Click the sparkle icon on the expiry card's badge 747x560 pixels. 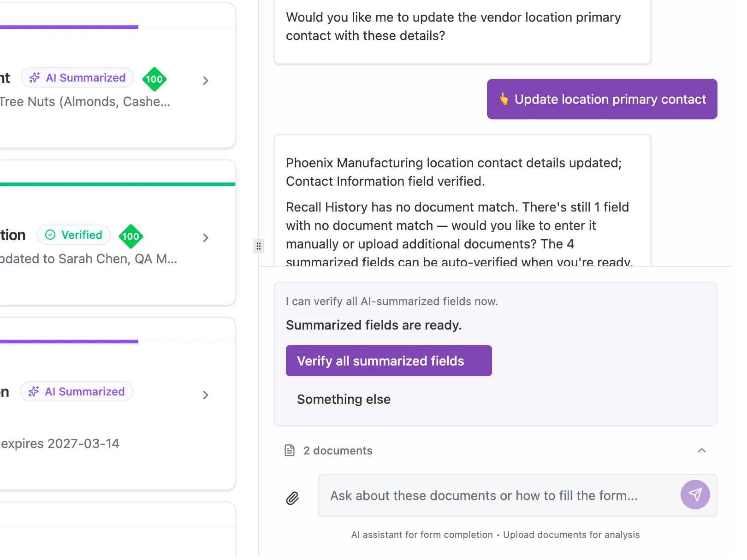[34, 392]
